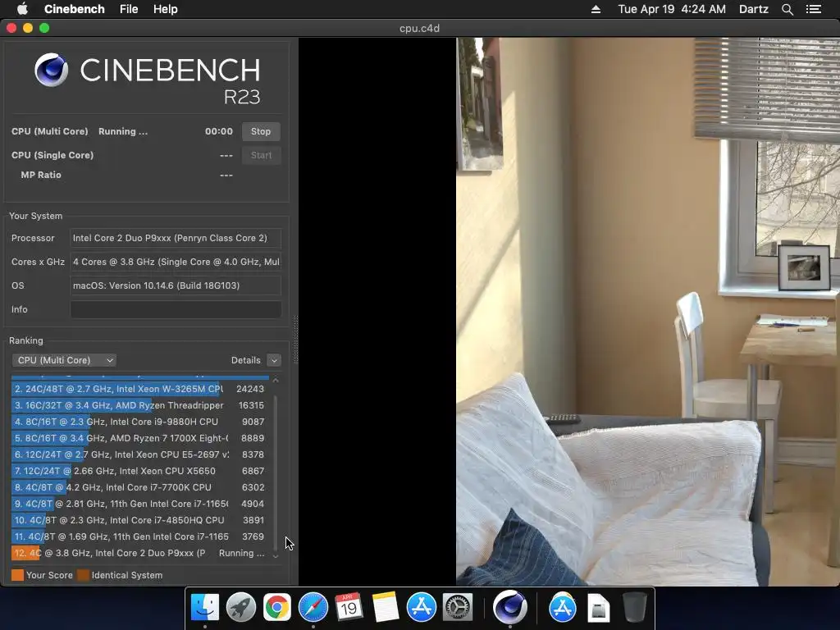Click the Cinebench sphere logo
The width and height of the screenshot is (840, 630).
pyautogui.click(x=52, y=70)
